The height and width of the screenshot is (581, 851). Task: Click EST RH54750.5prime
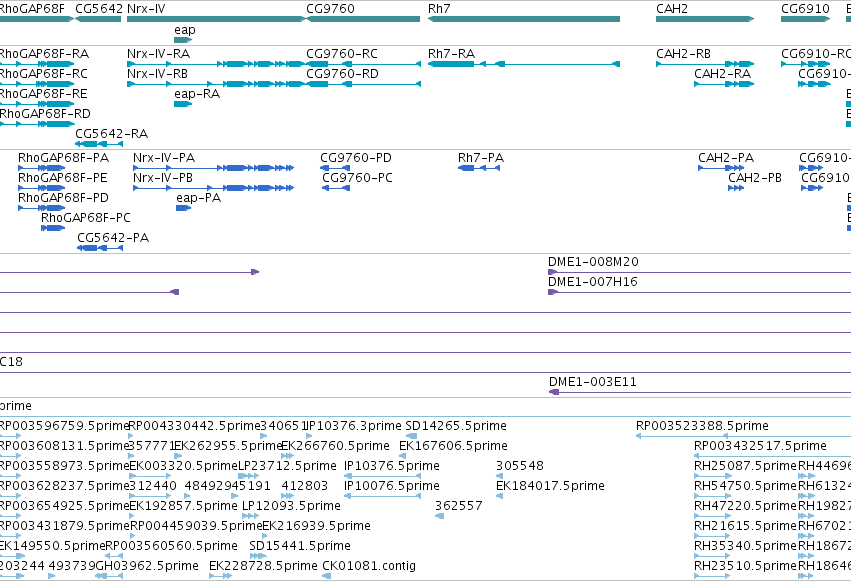745,486
